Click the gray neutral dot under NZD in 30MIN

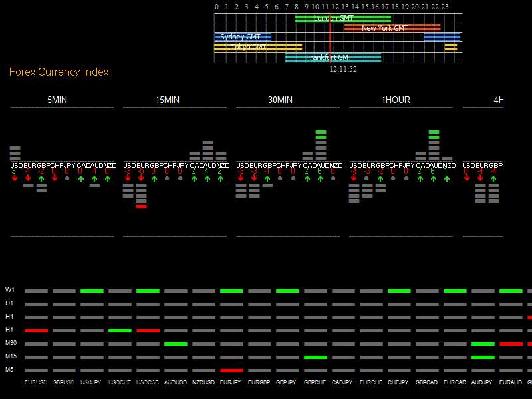pyautogui.click(x=333, y=178)
